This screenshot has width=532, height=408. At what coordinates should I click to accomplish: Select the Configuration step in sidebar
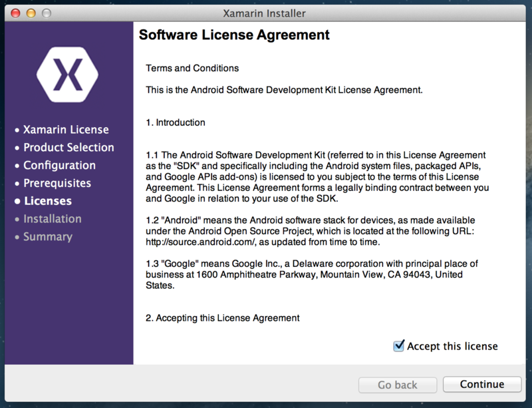coord(59,165)
